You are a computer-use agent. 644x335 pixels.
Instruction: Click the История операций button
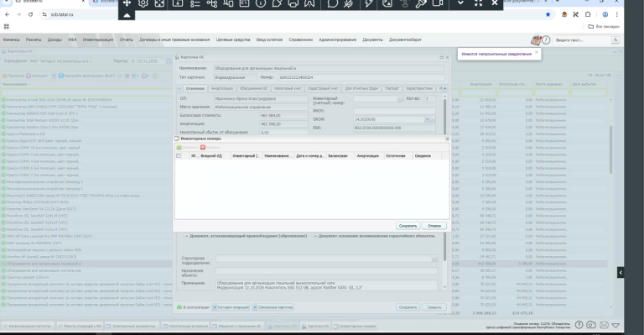point(231,307)
